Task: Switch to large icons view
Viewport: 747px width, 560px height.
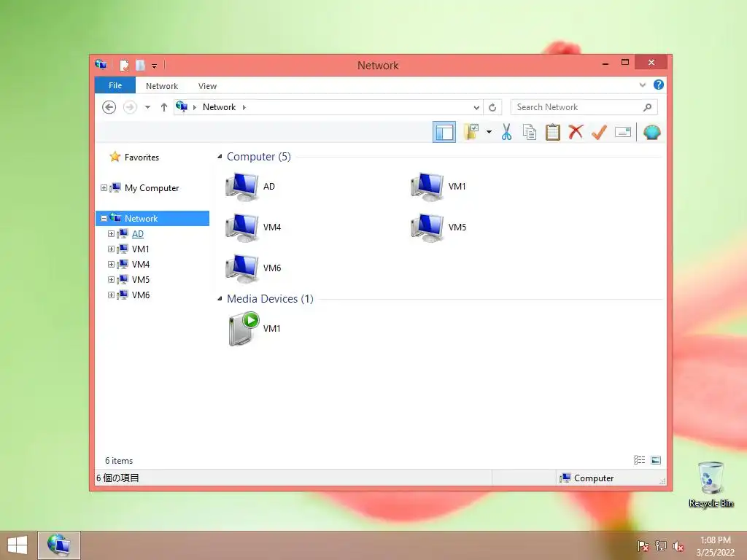Action: [x=656, y=460]
